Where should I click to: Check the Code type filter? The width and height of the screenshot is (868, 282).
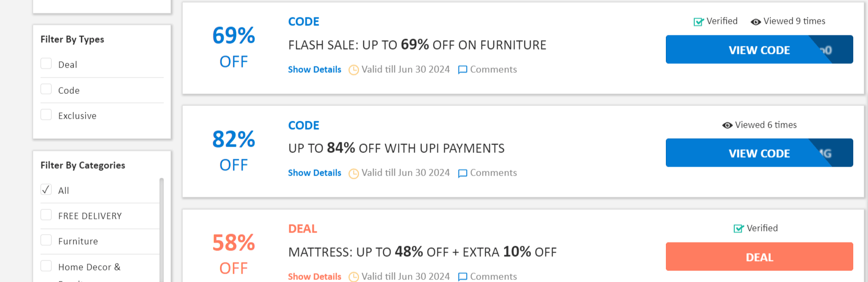click(46, 90)
